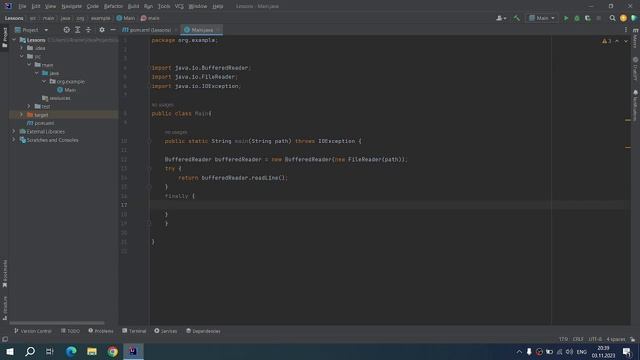Open editor tabs three-dot menu
This screenshot has width=640, height=360.
click(x=626, y=30)
